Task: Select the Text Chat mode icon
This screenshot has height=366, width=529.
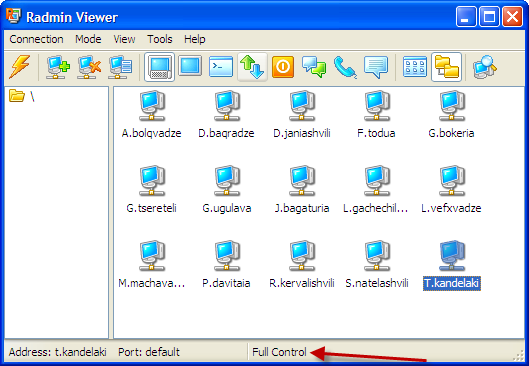Action: [314, 67]
